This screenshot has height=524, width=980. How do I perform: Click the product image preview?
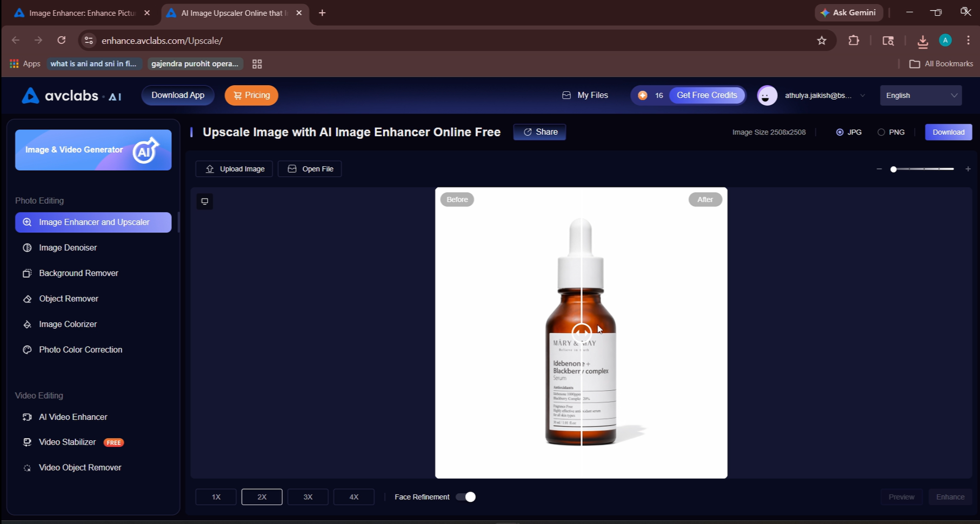[581, 333]
